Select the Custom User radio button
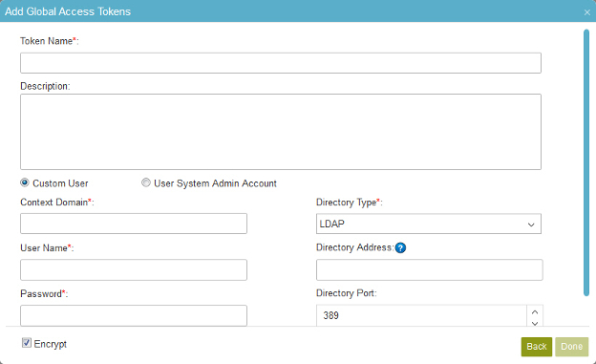596x364 pixels. [25, 182]
